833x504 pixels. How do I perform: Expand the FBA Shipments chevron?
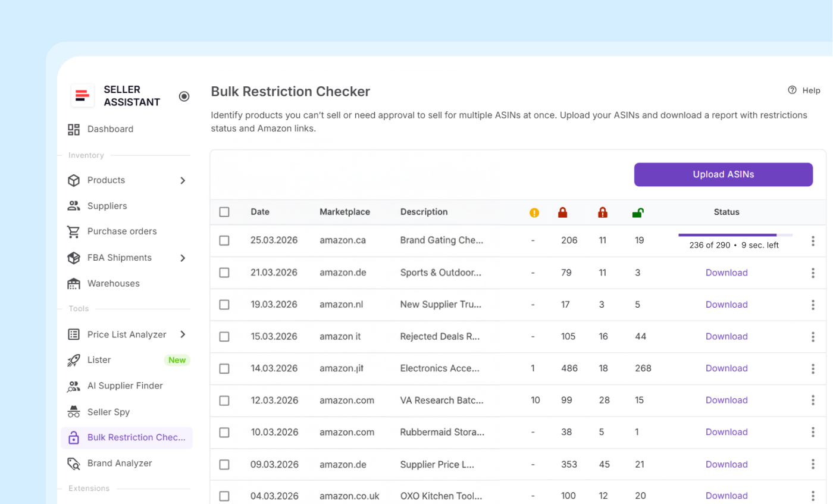point(183,258)
